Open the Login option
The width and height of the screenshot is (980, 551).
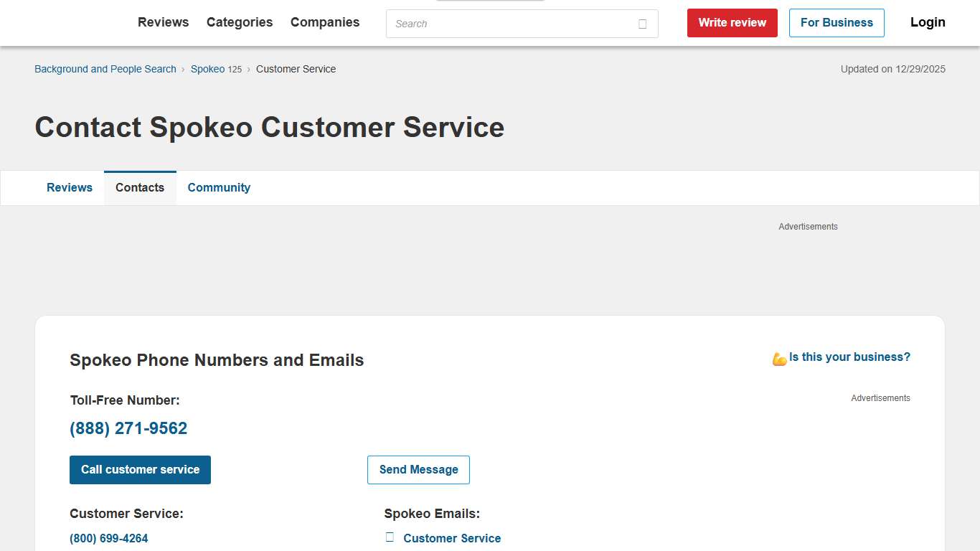tap(927, 22)
